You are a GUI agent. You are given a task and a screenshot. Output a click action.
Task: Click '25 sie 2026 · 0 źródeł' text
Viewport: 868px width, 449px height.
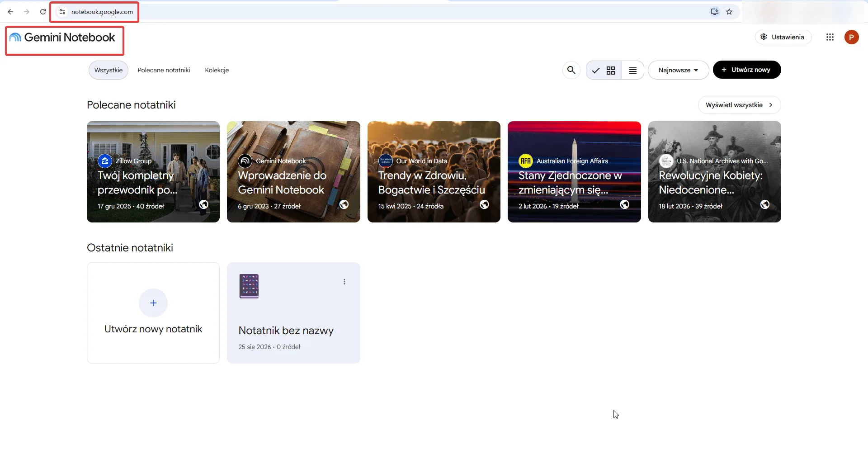coord(269,347)
